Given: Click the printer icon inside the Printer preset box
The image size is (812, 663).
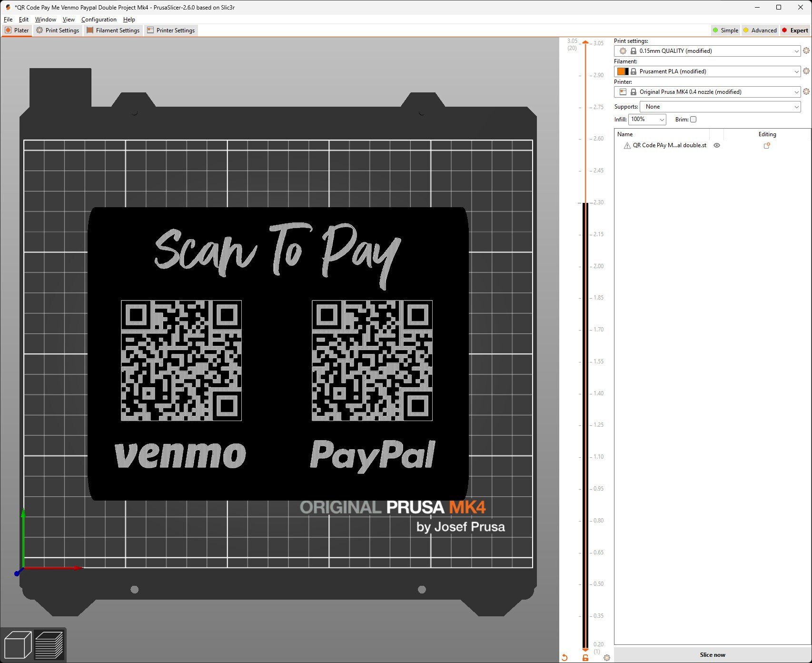Looking at the screenshot, I should click(x=623, y=91).
